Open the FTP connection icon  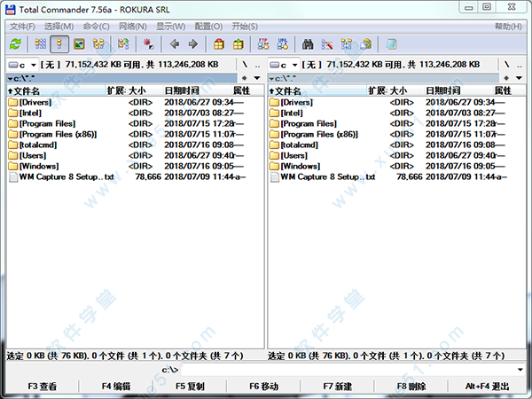[262, 43]
